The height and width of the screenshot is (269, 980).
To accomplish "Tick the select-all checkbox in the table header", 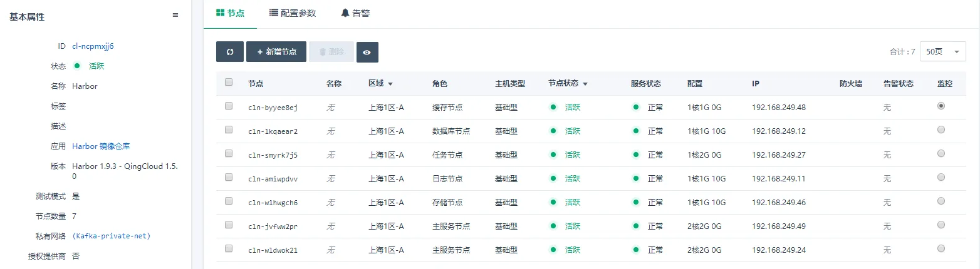I will [x=229, y=82].
